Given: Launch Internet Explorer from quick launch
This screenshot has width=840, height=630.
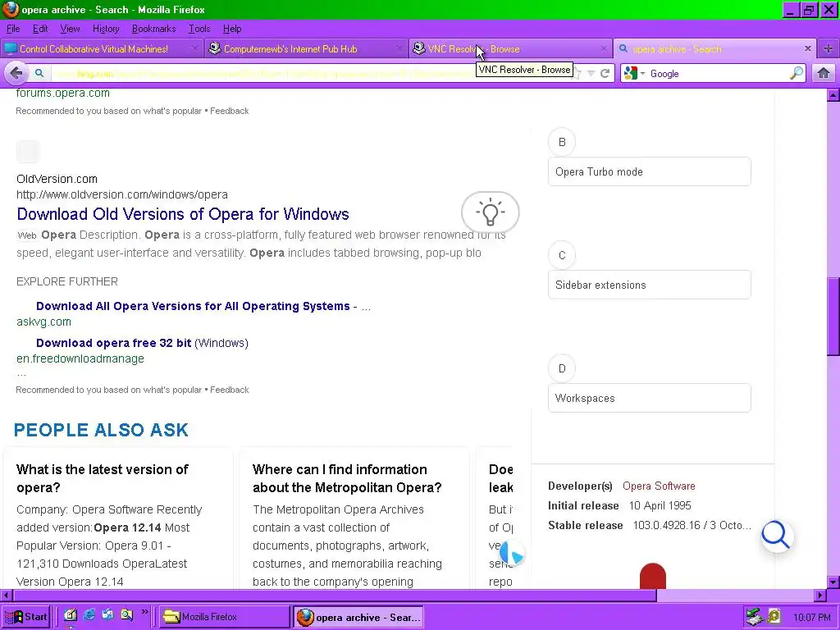Looking at the screenshot, I should pyautogui.click(x=89, y=615).
